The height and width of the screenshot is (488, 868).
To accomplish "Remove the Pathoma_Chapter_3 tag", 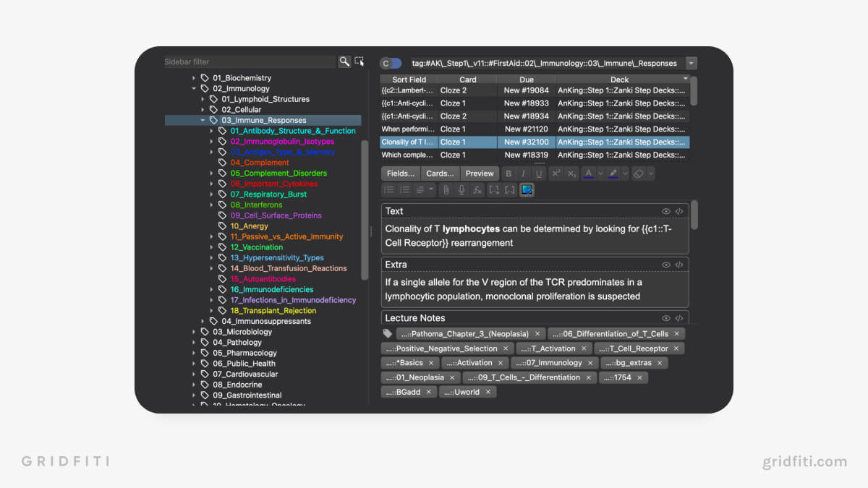I will point(537,334).
